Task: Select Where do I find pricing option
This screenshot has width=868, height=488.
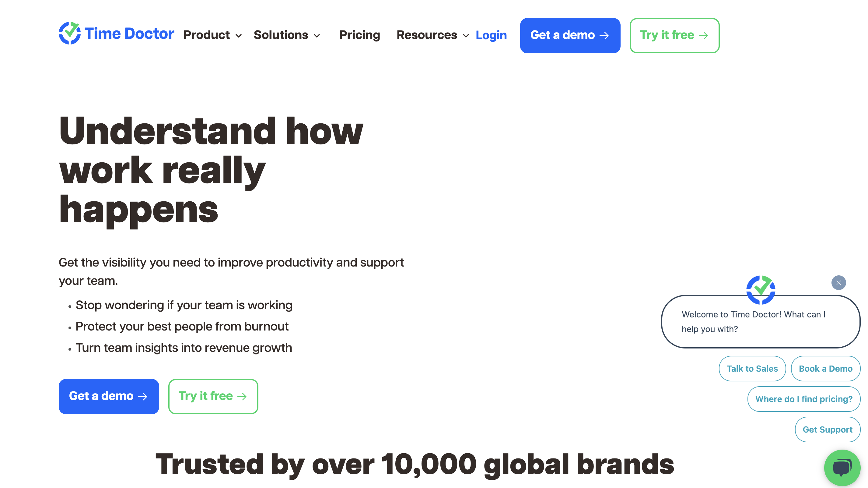Action: point(804,399)
